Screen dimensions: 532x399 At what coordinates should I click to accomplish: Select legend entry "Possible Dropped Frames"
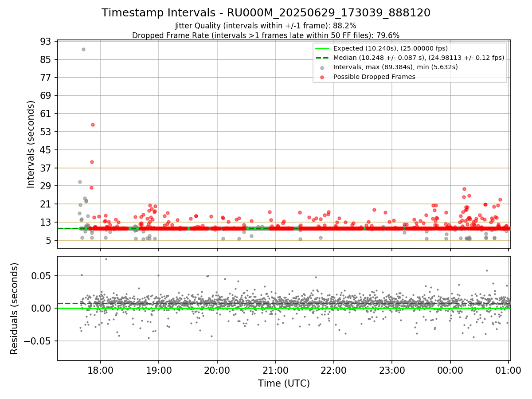click(x=374, y=77)
